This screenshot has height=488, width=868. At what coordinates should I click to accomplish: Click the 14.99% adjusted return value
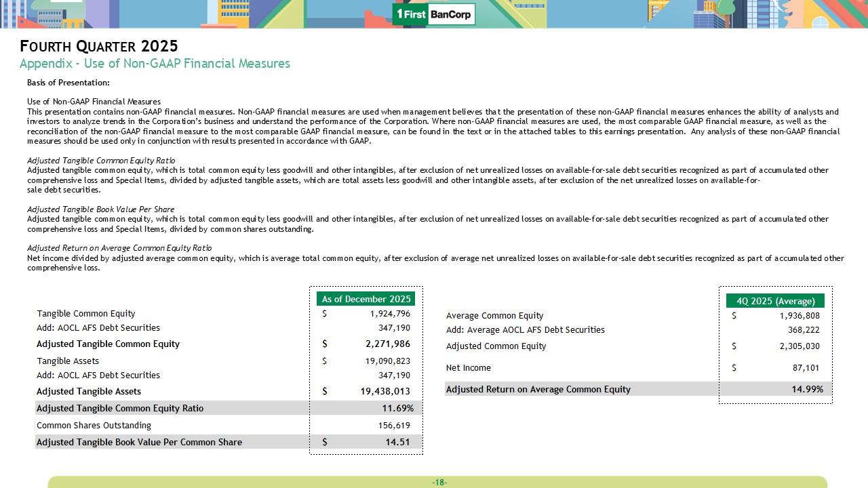[807, 389]
